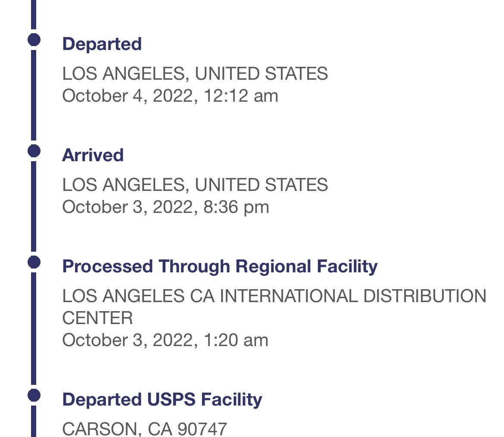This screenshot has height=437, width=504.
Task: Click the CARSON, CA 90747 location text
Action: [145, 428]
